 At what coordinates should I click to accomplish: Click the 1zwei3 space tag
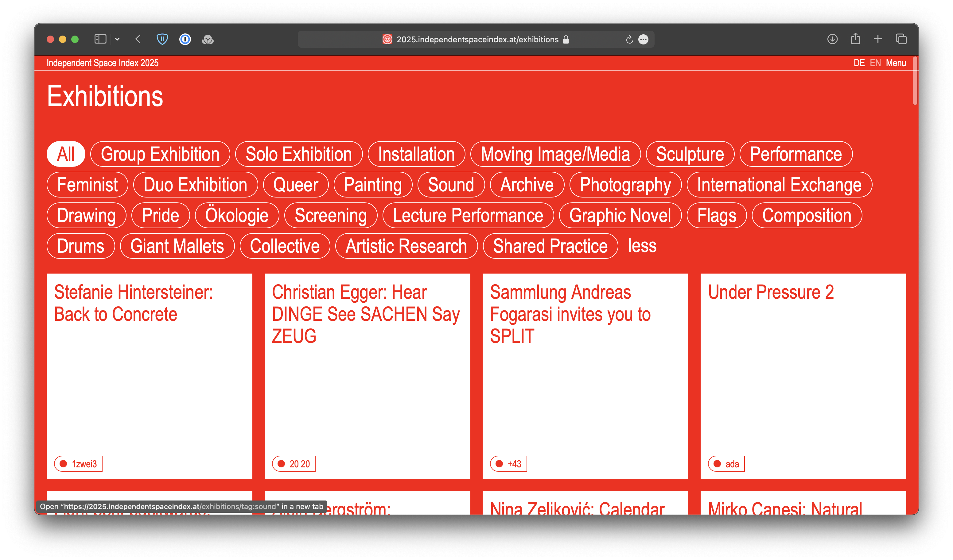[78, 464]
